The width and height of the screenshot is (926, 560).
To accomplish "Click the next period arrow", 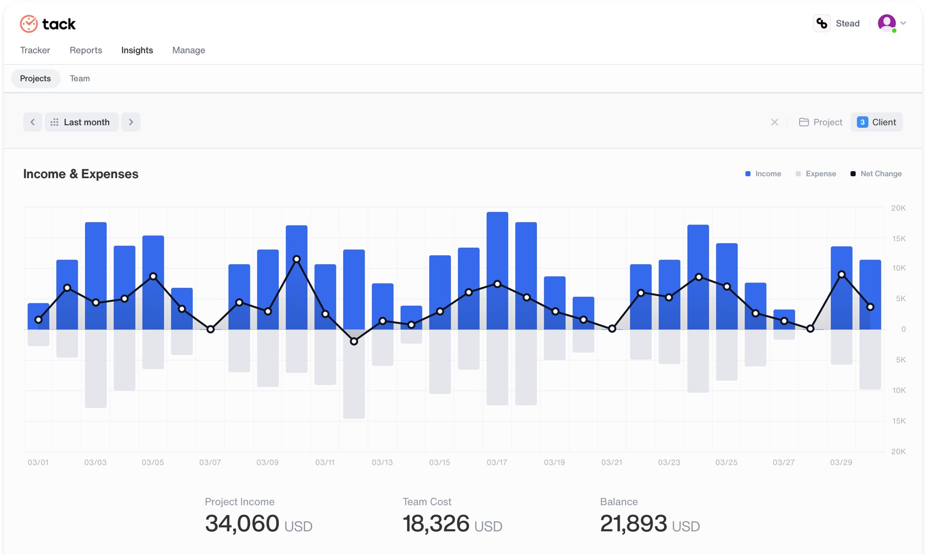I will 131,122.
